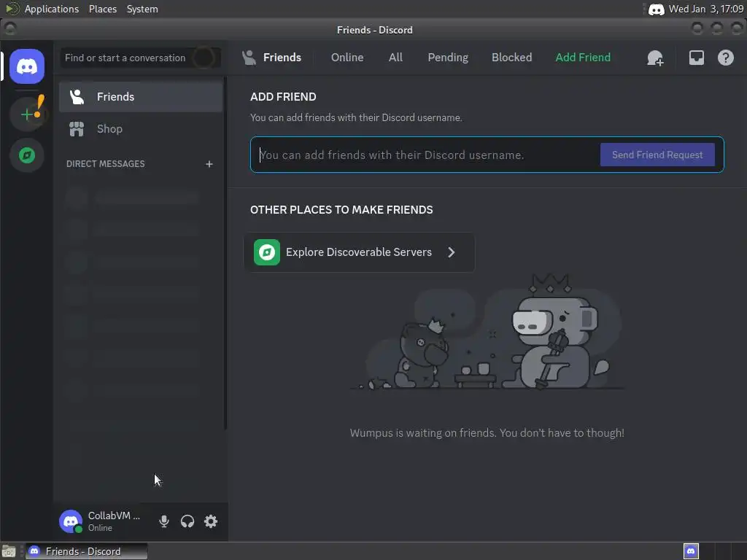Open the Shop page in sidebar
The width and height of the screenshot is (747, 560).
coord(141,129)
